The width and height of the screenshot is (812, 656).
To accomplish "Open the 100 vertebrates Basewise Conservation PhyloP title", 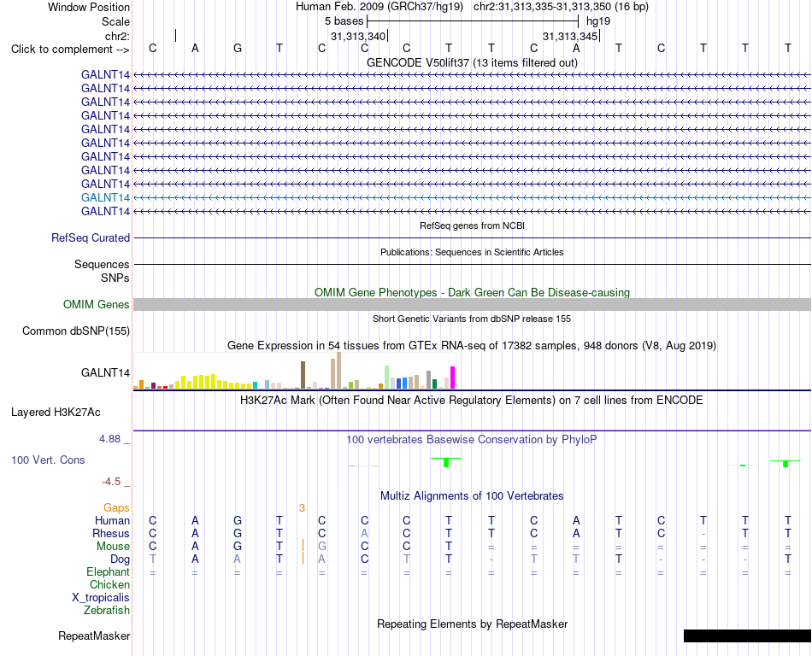I will click(472, 440).
